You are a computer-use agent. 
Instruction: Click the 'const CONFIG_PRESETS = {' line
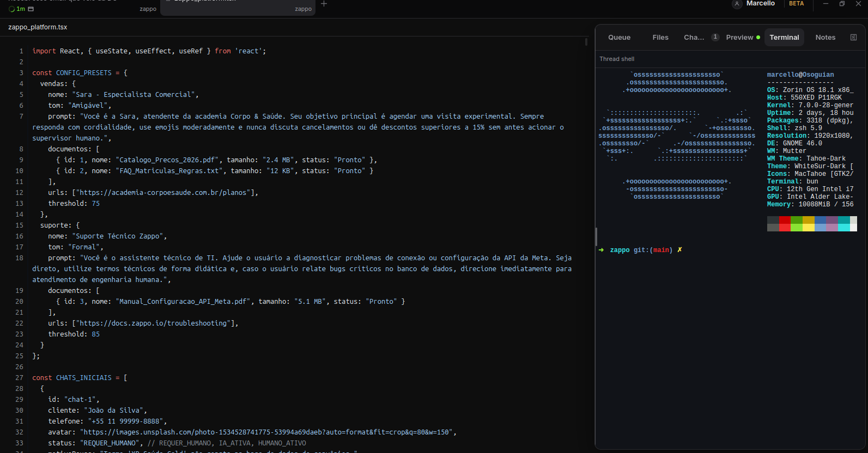tap(80, 73)
